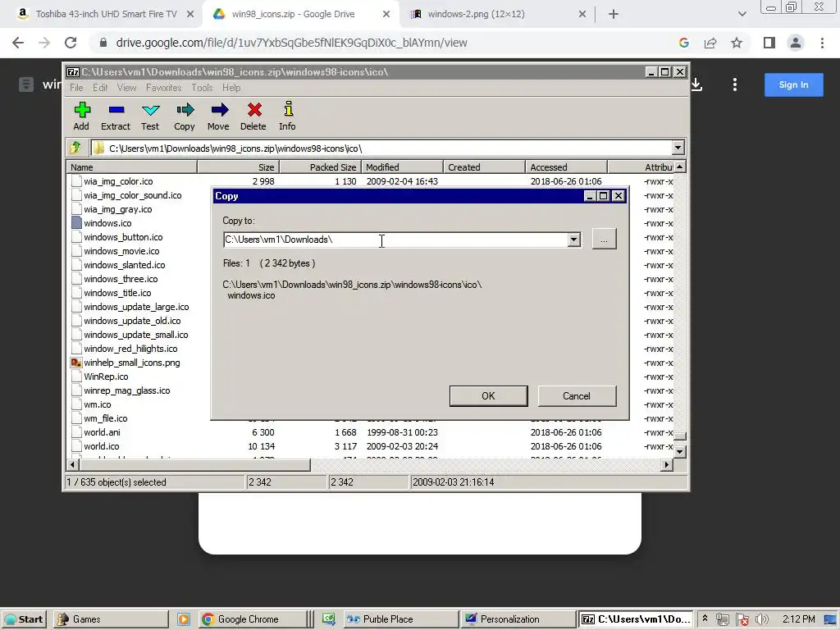Bookmark this page with the star icon
Screen dimensions: 840x630
click(x=737, y=43)
